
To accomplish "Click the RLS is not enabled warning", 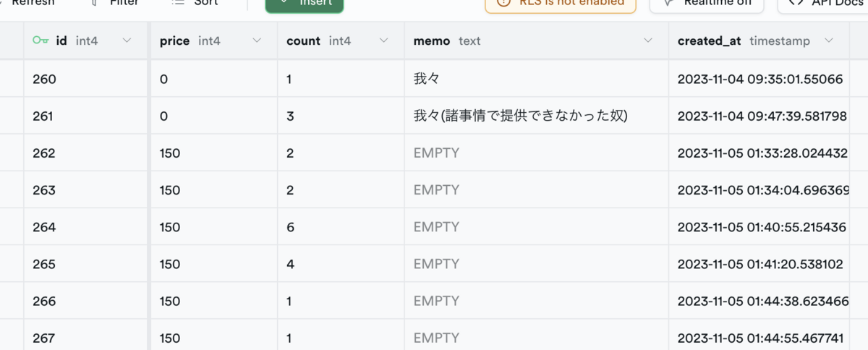I will click(x=561, y=3).
